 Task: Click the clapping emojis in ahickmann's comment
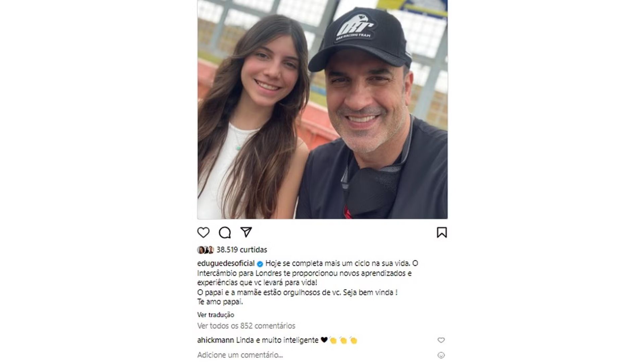[x=343, y=341]
